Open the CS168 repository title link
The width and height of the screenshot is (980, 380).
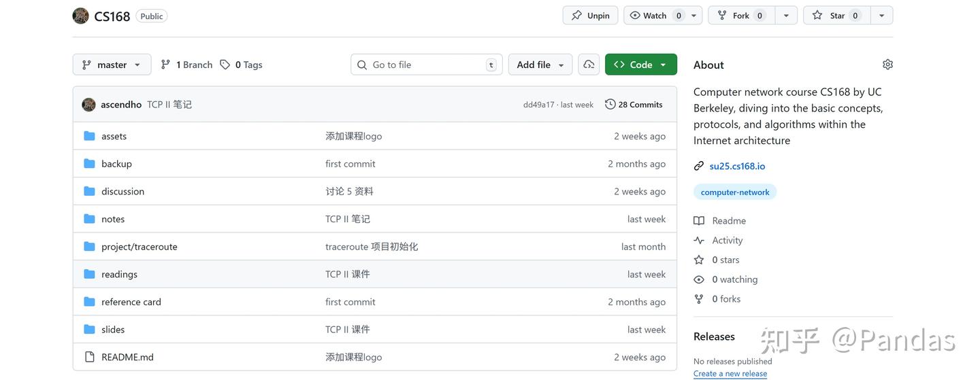click(x=112, y=16)
